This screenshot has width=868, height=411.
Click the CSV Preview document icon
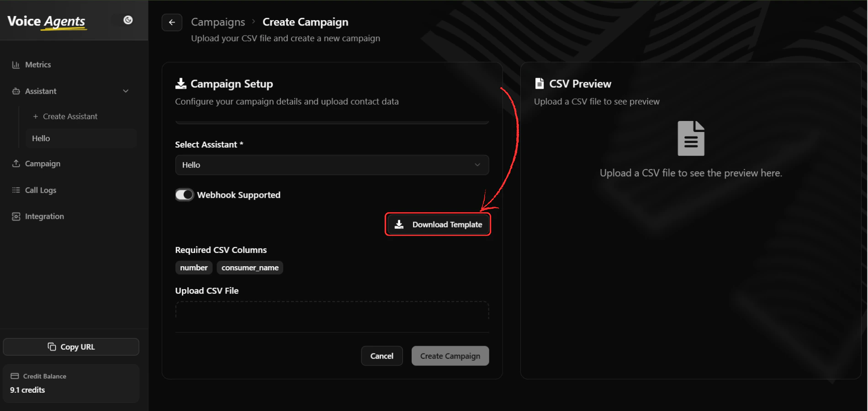coord(540,83)
